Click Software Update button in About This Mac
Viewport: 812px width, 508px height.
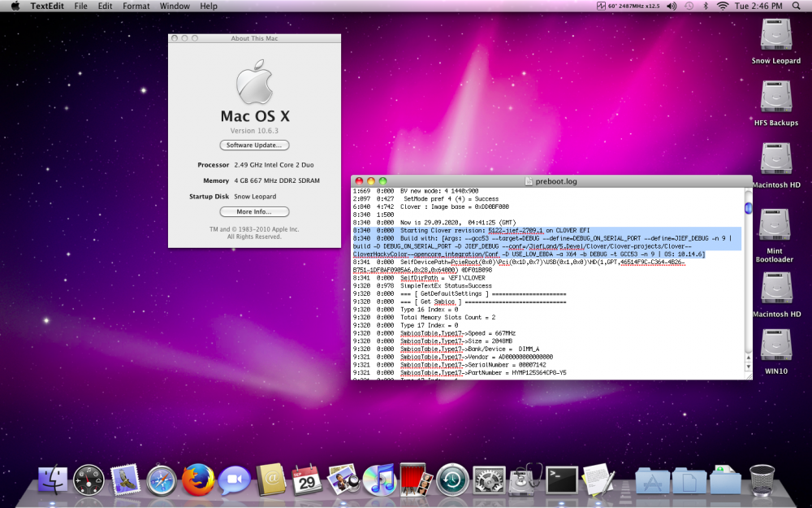click(x=254, y=145)
